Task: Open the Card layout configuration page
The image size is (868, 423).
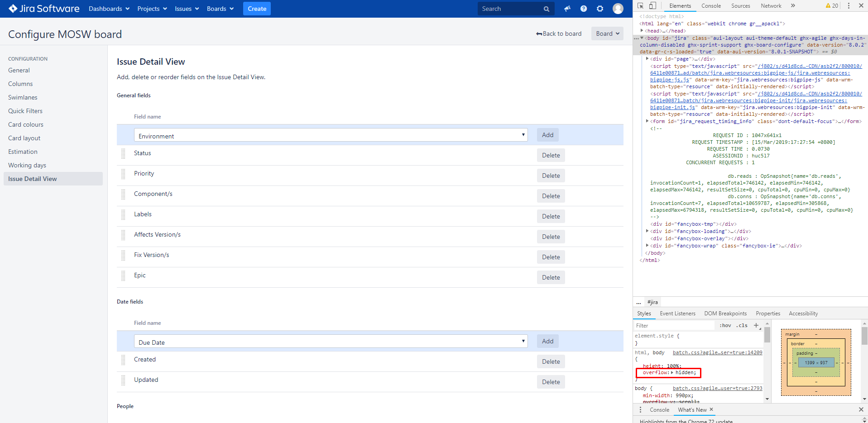Action: coord(24,138)
